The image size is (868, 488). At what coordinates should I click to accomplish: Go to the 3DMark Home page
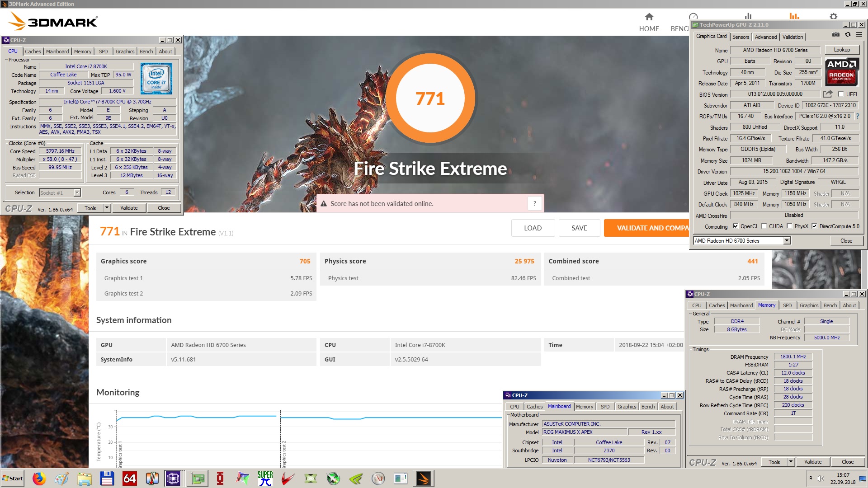coord(649,23)
